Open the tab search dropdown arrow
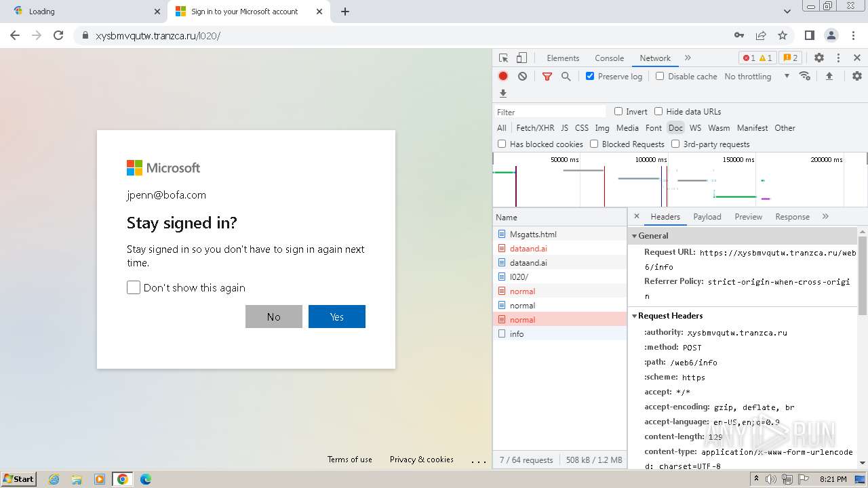This screenshot has width=868, height=488. [x=787, y=12]
